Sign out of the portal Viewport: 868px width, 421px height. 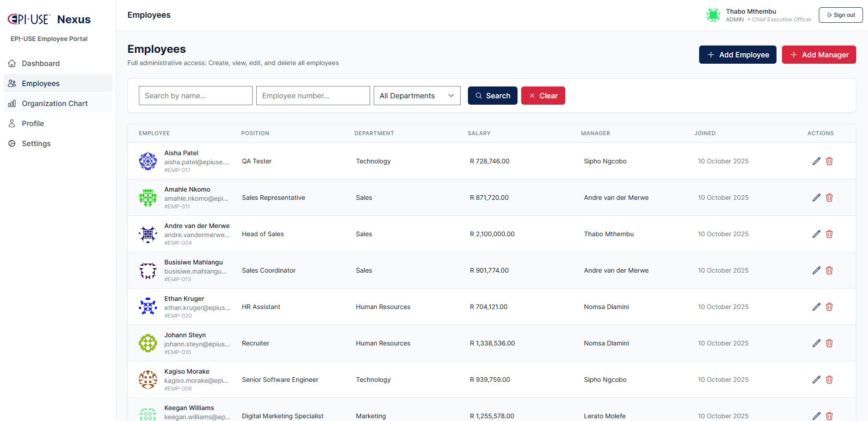[840, 15]
